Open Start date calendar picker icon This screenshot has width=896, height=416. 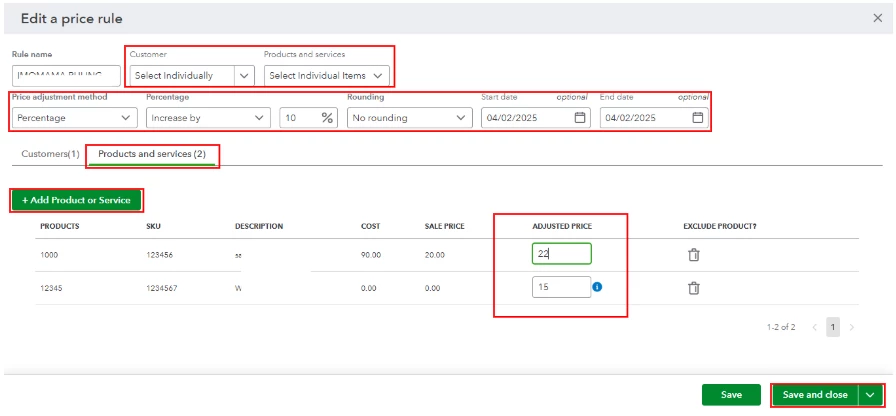coord(579,118)
